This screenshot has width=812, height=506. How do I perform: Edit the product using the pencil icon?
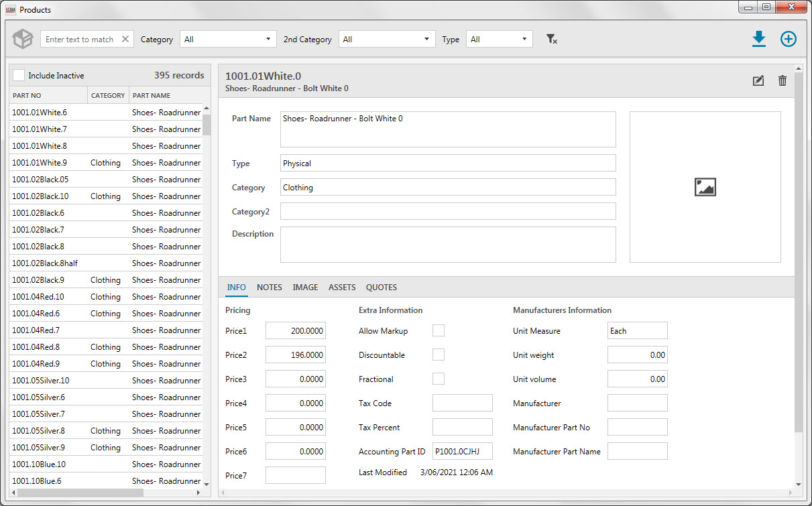click(758, 80)
